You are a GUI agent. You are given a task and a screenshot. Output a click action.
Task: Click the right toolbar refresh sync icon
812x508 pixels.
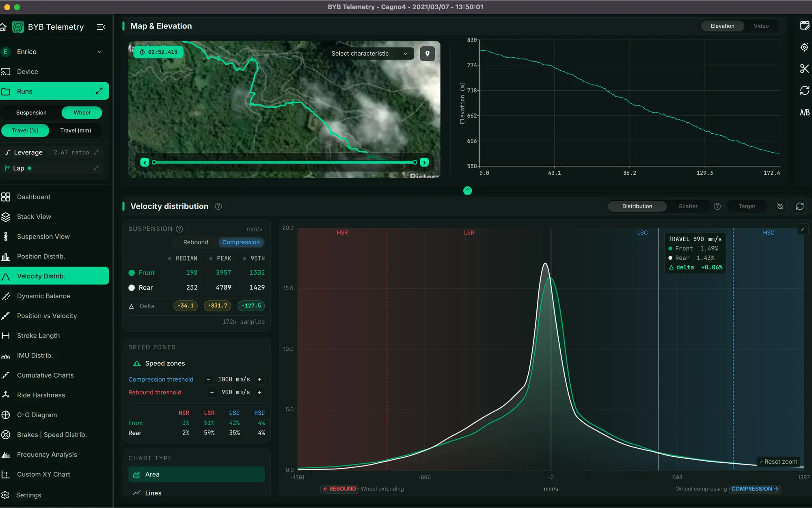click(804, 90)
